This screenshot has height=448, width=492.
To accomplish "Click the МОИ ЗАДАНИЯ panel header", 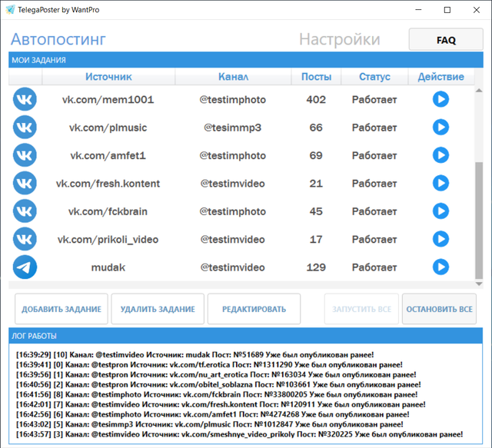I will [x=246, y=60].
